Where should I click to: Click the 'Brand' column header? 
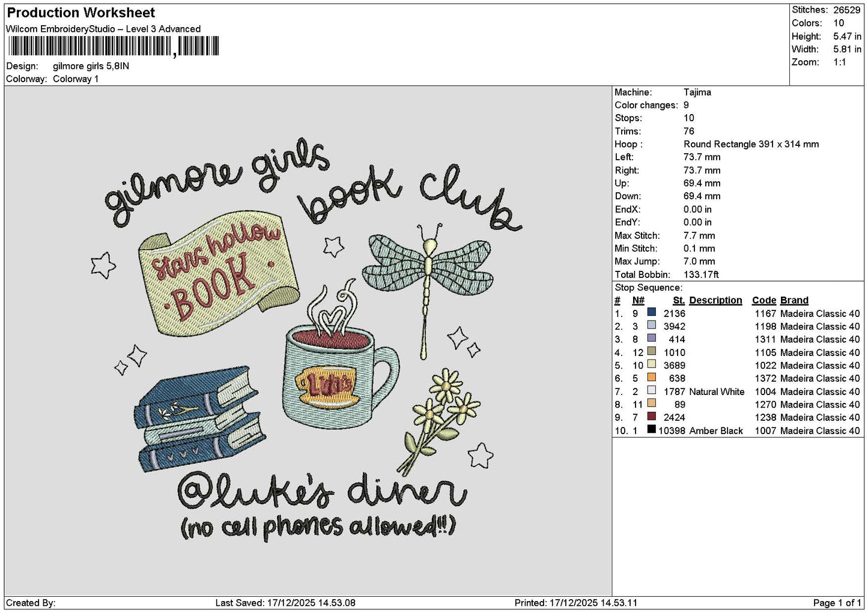click(794, 300)
